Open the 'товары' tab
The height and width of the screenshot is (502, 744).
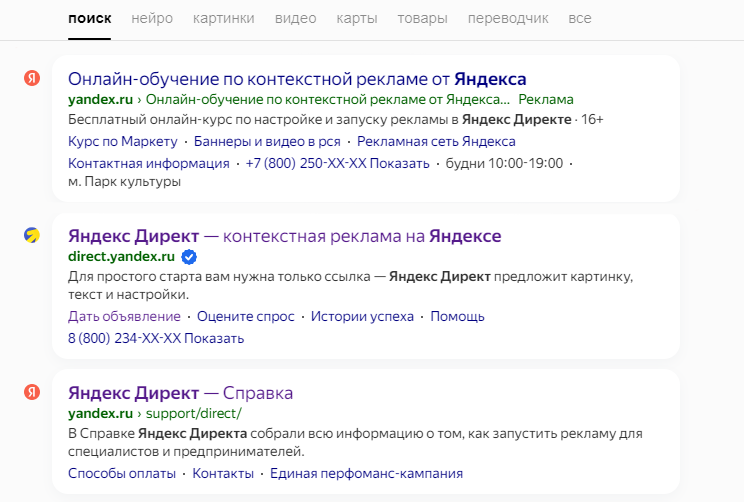point(422,19)
